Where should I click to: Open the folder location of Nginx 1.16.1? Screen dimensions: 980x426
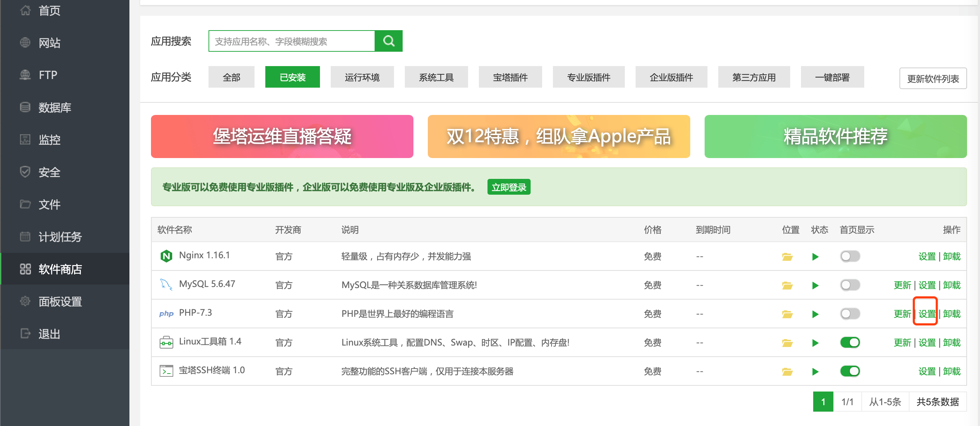click(787, 257)
